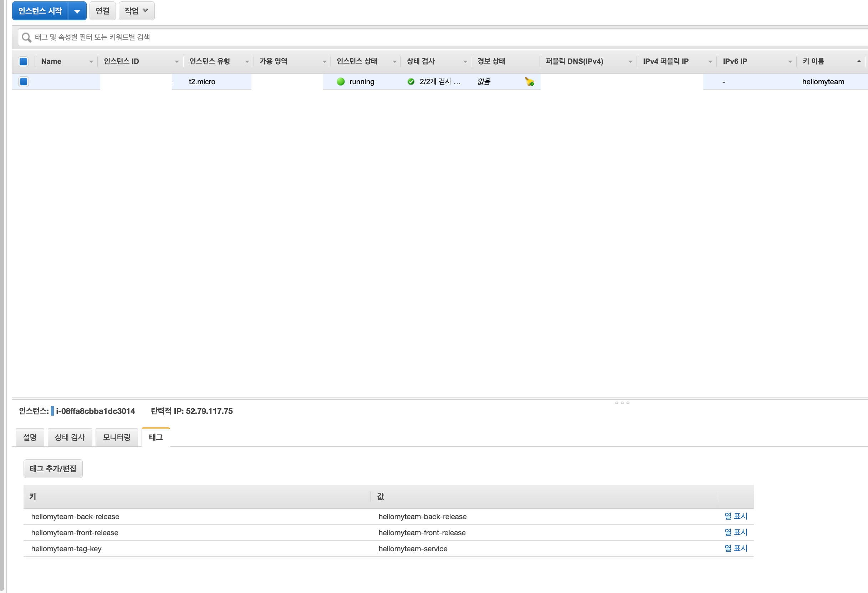The image size is (868, 593).
Task: Expand the 인스턴스 상태 column filter arrow
Action: [x=394, y=62]
